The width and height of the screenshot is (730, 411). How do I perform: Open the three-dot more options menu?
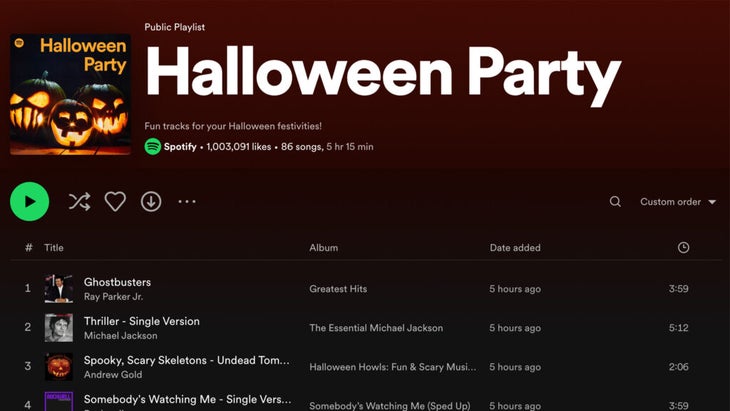(187, 202)
